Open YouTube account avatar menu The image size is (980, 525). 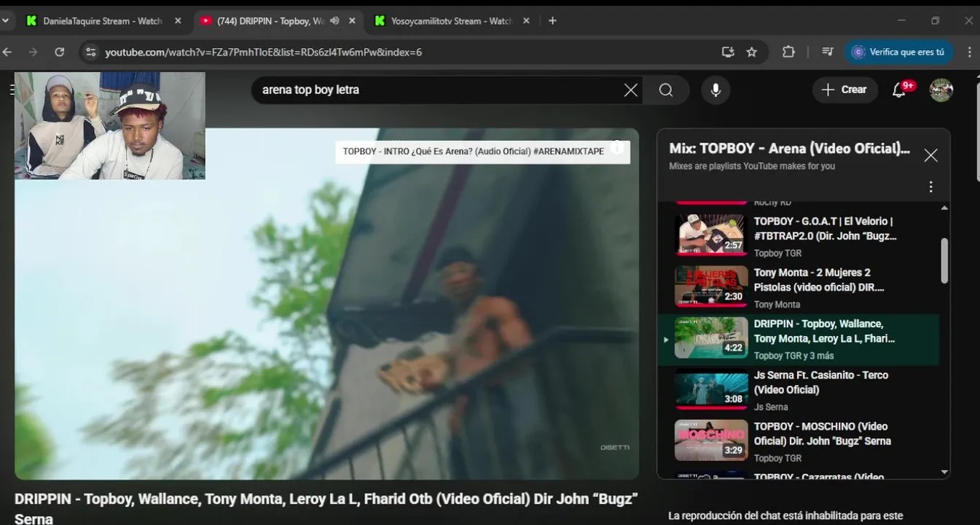941,90
